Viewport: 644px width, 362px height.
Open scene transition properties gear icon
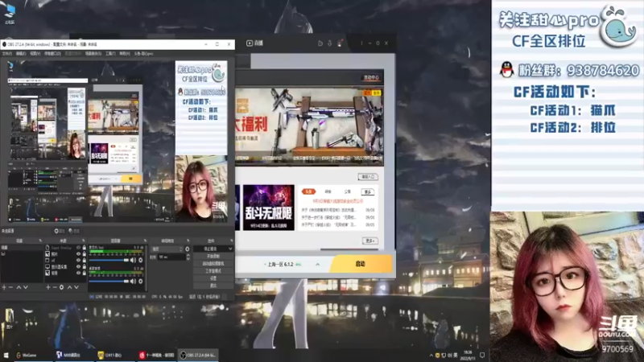(x=188, y=249)
